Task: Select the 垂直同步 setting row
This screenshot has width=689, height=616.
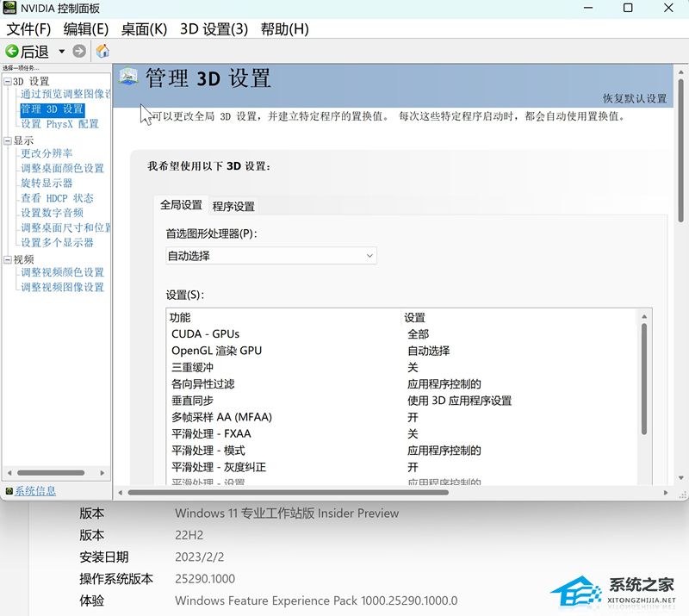Action: tap(192, 401)
